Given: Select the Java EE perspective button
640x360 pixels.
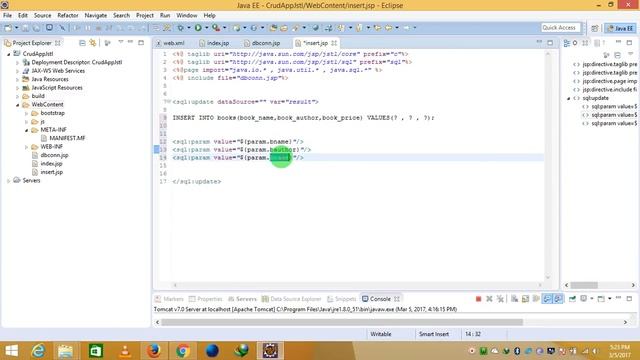Looking at the screenshot, I should 620,28.
